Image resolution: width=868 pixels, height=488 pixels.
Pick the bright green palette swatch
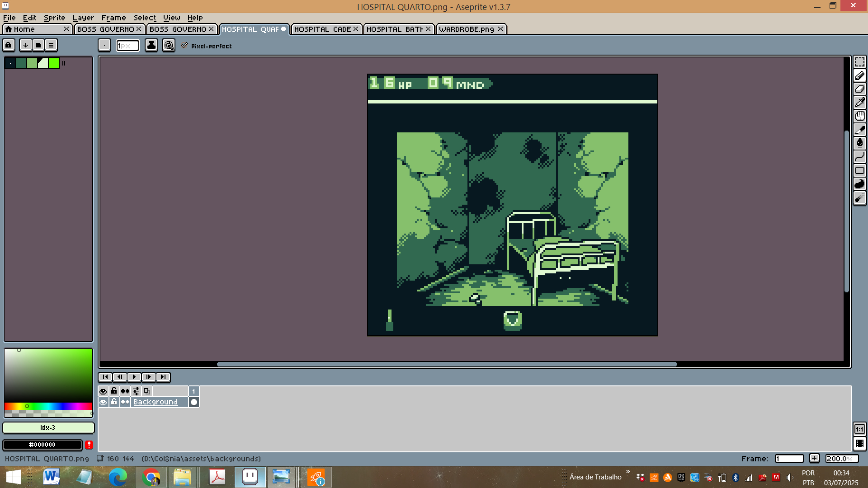tap(54, 64)
